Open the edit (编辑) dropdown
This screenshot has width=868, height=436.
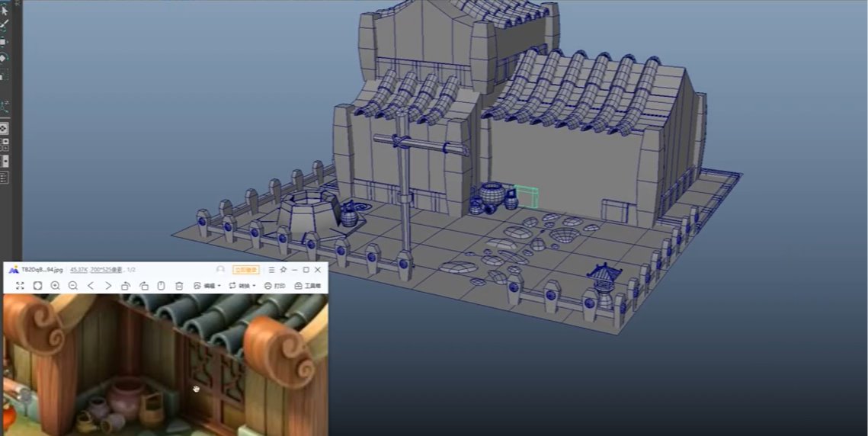click(207, 286)
